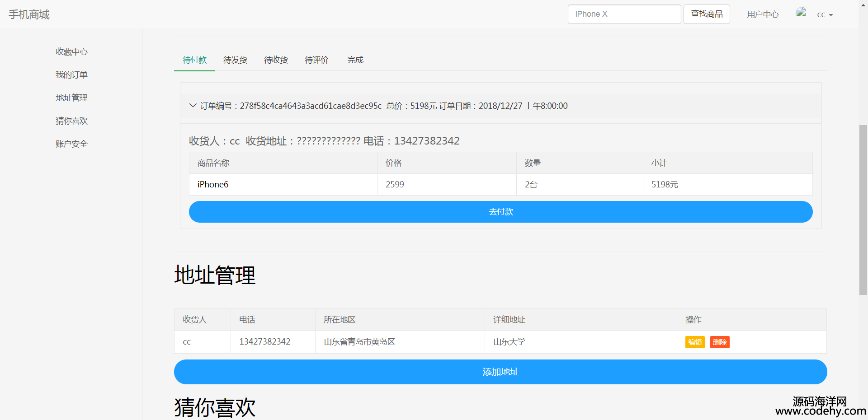
Task: Collapse the order details chevron arrow
Action: click(x=193, y=106)
